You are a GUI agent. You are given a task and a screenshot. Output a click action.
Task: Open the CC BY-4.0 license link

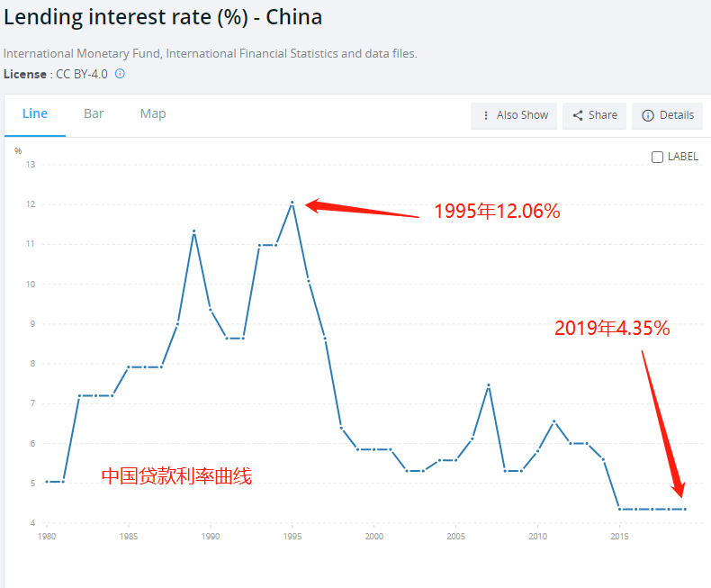82,74
